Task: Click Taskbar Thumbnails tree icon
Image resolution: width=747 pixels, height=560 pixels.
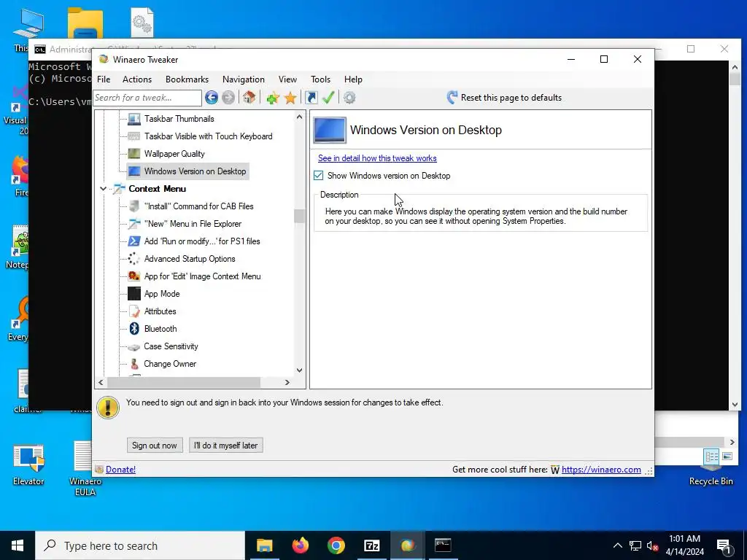Action: (x=134, y=119)
